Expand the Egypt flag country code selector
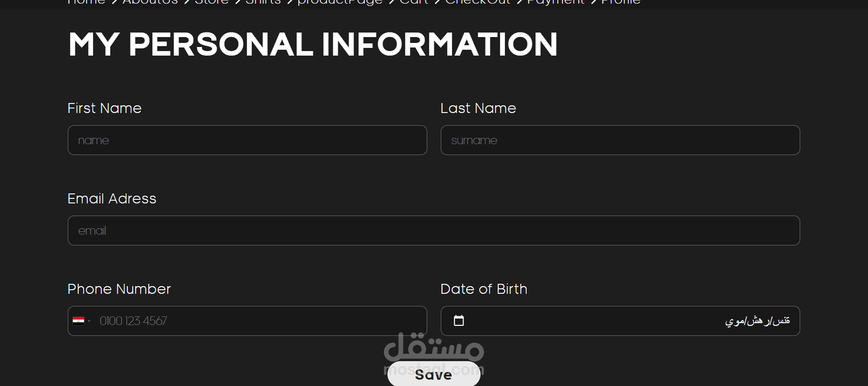This screenshot has width=868, height=386. [x=81, y=321]
